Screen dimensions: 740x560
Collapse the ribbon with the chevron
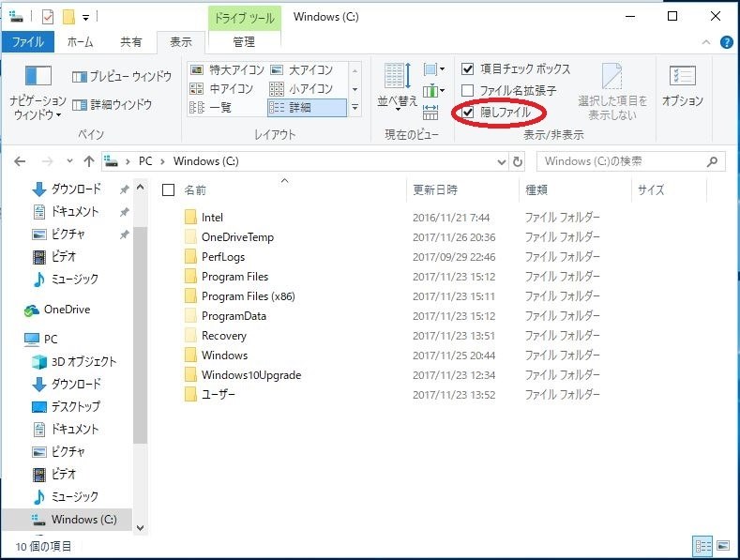pos(706,42)
